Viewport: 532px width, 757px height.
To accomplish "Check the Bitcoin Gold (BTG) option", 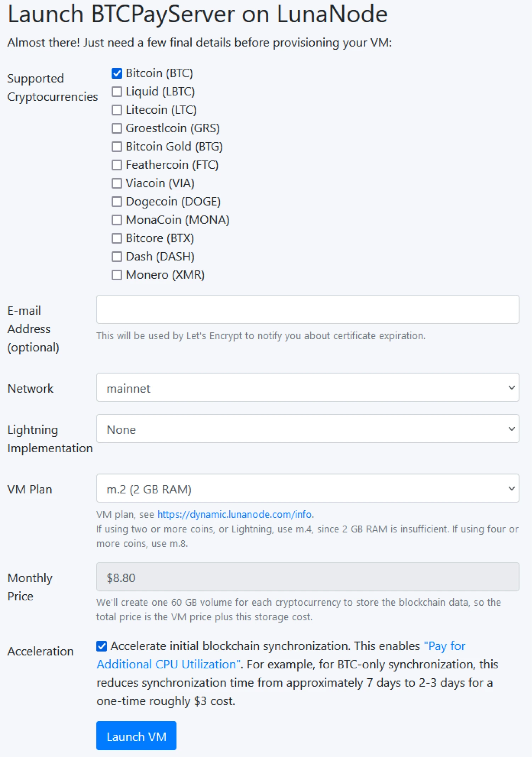I will coord(117,147).
